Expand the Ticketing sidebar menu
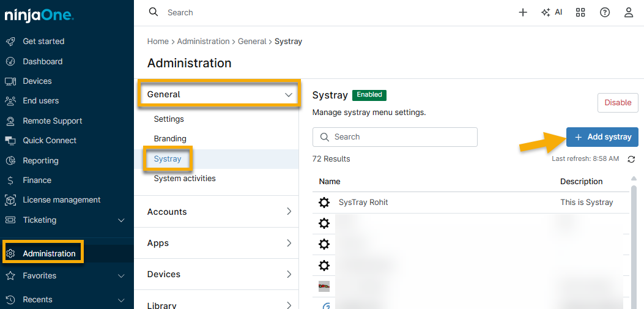 click(121, 220)
